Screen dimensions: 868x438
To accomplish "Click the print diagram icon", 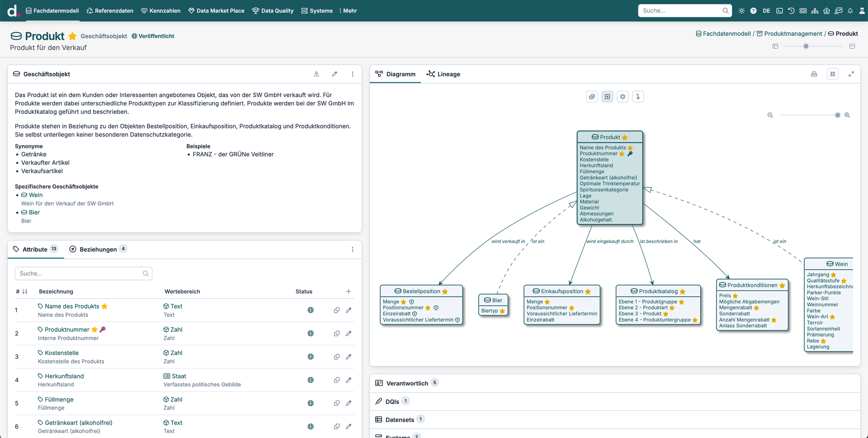I will 814,74.
